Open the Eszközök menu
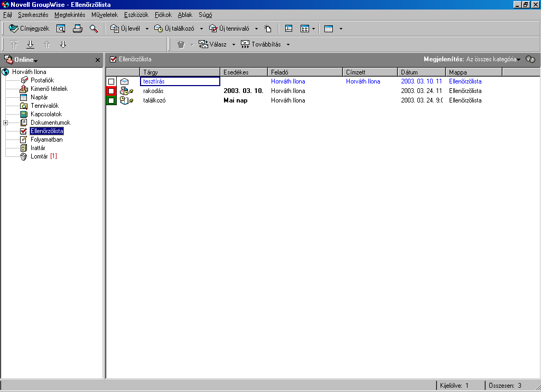 136,15
